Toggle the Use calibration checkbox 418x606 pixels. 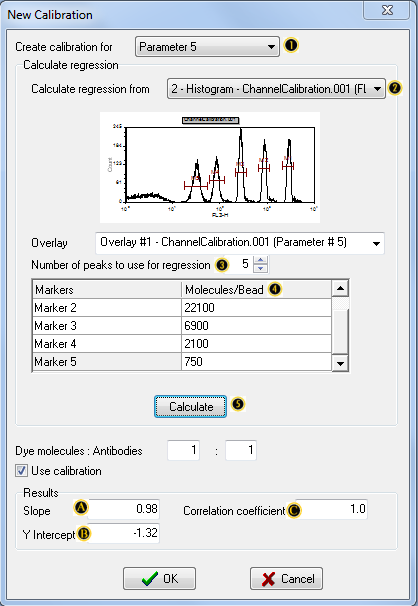point(21,471)
